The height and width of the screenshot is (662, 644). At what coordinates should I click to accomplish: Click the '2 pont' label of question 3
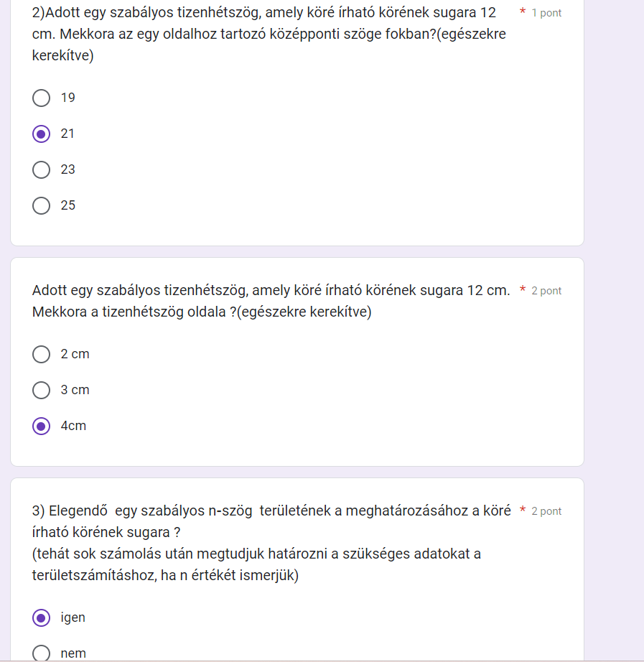click(546, 511)
